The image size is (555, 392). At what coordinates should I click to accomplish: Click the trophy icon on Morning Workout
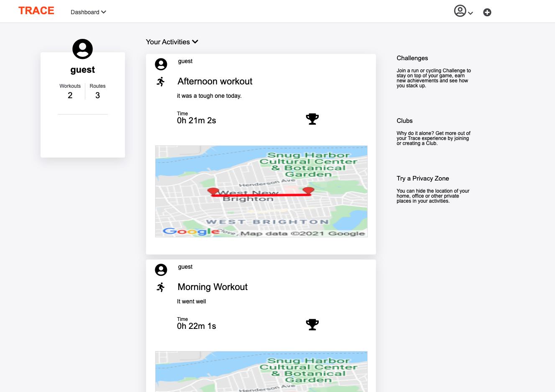(x=312, y=325)
